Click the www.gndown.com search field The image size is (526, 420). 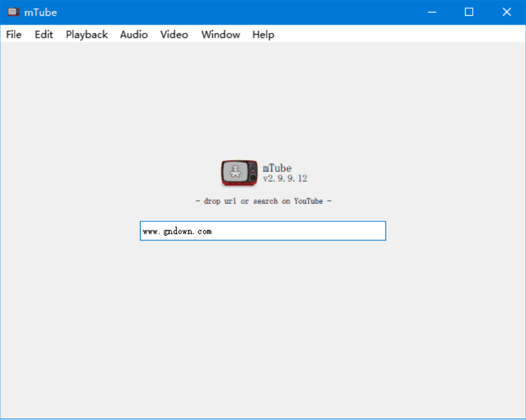263,231
